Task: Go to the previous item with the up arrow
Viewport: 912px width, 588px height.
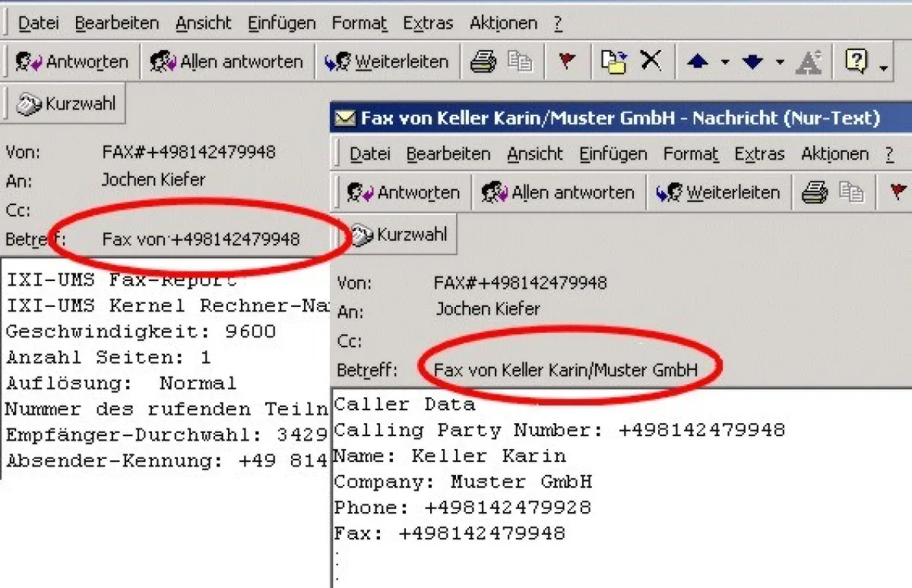Action: (x=698, y=62)
